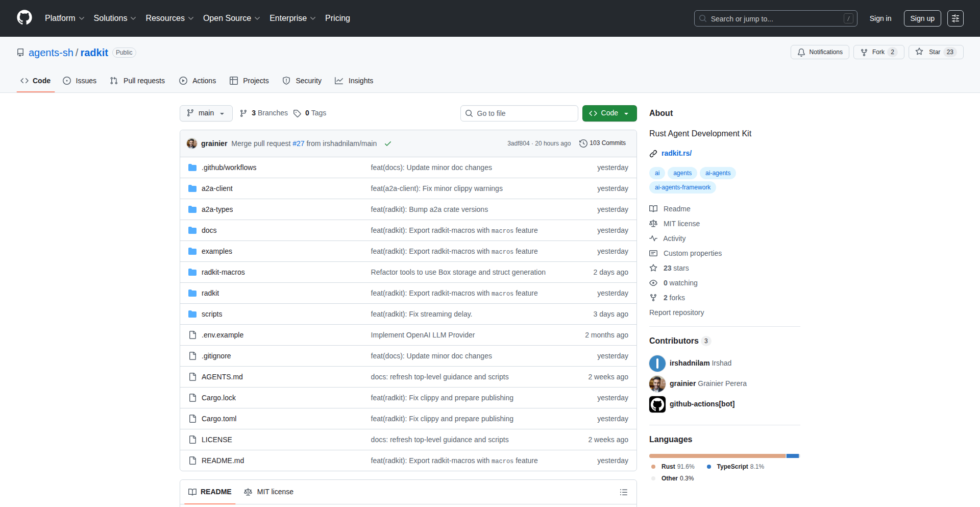Viewport: 980px width, 507px height.
Task: Open the Insights tab
Action: pyautogui.click(x=354, y=81)
